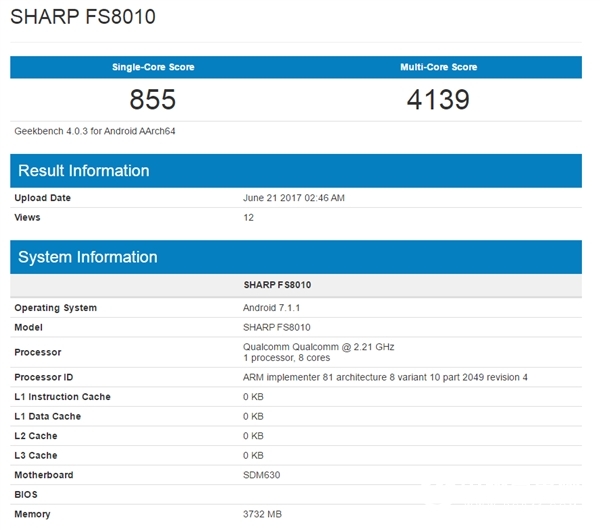Click SHARP FS8010 column header in system table
Screen dimensions: 600x530
point(277,285)
